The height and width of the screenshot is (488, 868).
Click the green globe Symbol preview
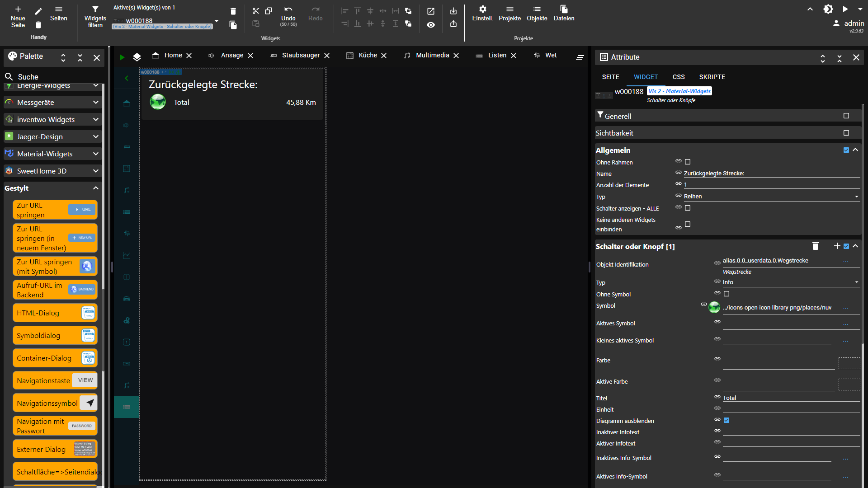(714, 307)
